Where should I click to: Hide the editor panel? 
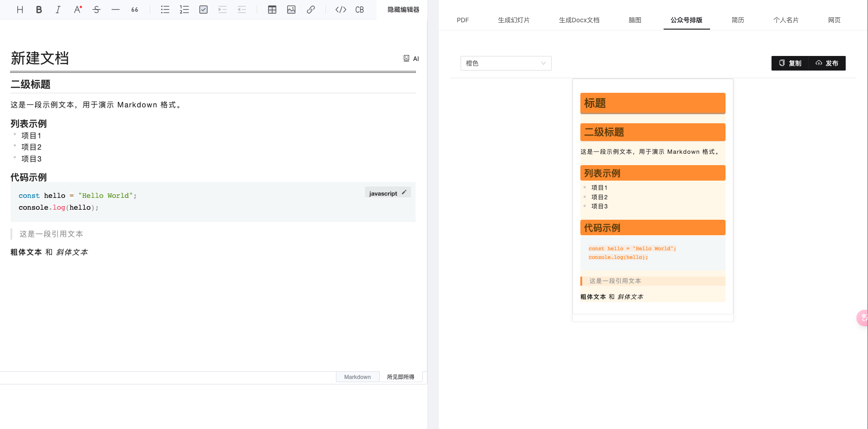pos(403,10)
